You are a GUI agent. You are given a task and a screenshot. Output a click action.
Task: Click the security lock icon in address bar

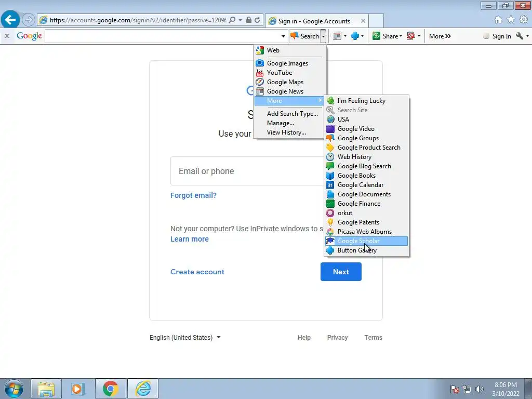click(x=249, y=20)
